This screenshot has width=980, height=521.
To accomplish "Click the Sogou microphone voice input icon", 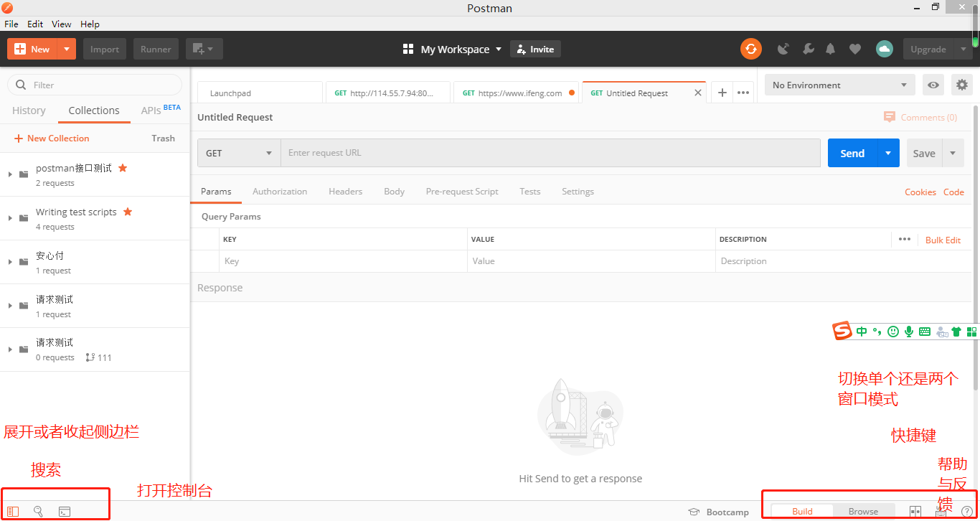I will [909, 332].
